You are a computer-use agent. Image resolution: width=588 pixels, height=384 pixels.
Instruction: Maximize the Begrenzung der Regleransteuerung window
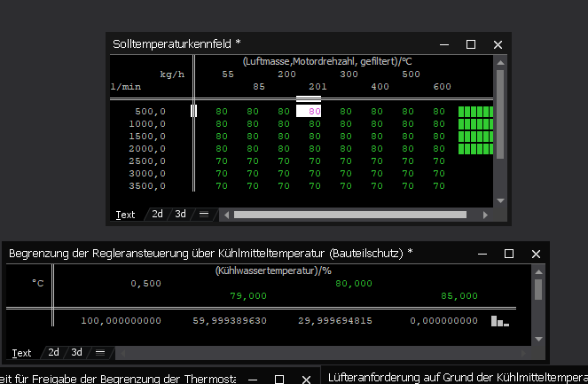point(509,254)
